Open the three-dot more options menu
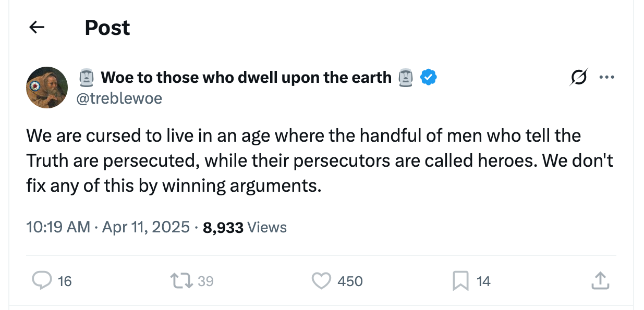The height and width of the screenshot is (310, 644). pyautogui.click(x=606, y=78)
